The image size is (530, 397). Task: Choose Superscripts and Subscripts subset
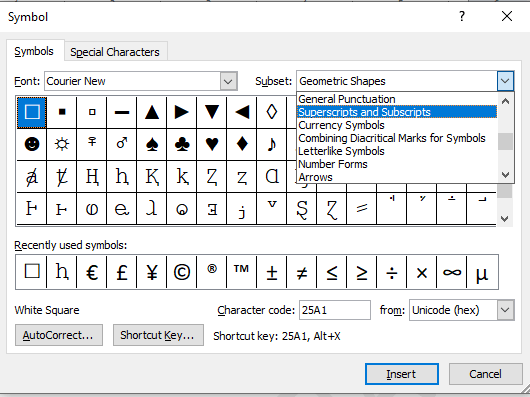[397, 112]
